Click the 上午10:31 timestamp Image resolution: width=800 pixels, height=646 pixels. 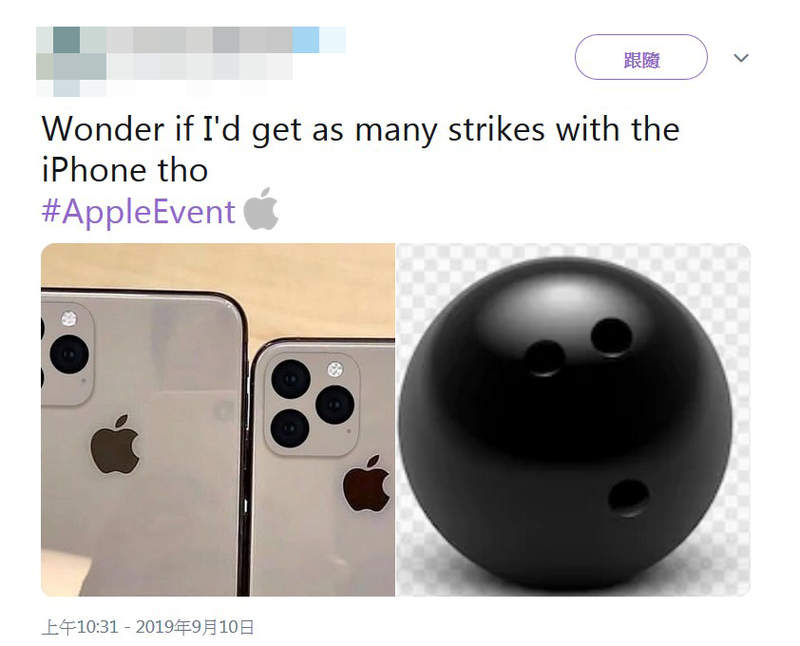point(80,627)
